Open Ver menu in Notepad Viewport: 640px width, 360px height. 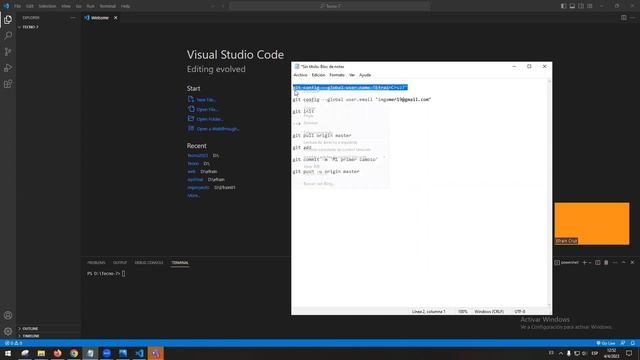point(352,75)
